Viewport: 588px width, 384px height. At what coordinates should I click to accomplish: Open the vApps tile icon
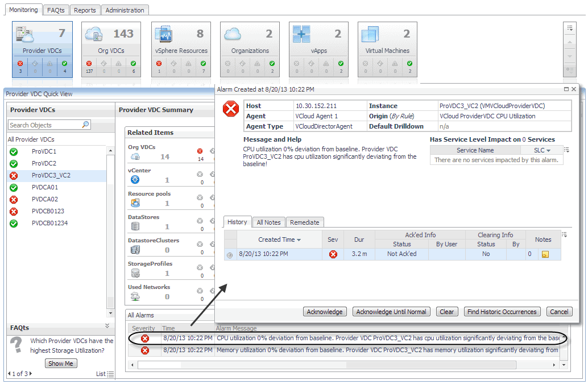(x=301, y=34)
